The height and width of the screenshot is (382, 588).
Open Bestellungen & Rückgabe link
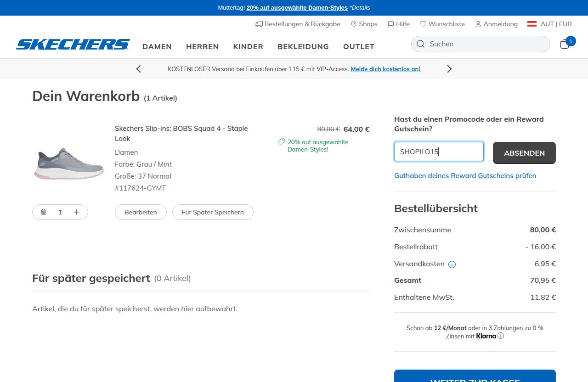tap(298, 24)
